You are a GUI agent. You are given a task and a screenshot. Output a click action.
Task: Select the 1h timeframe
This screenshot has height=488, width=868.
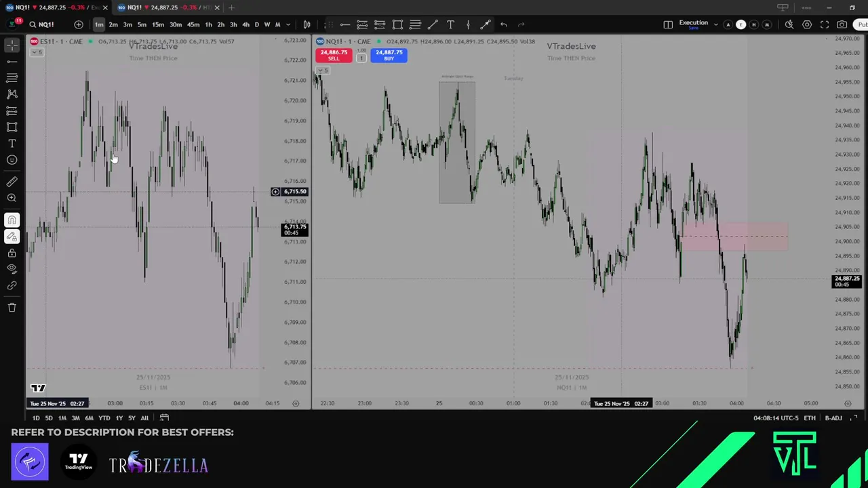(x=208, y=24)
